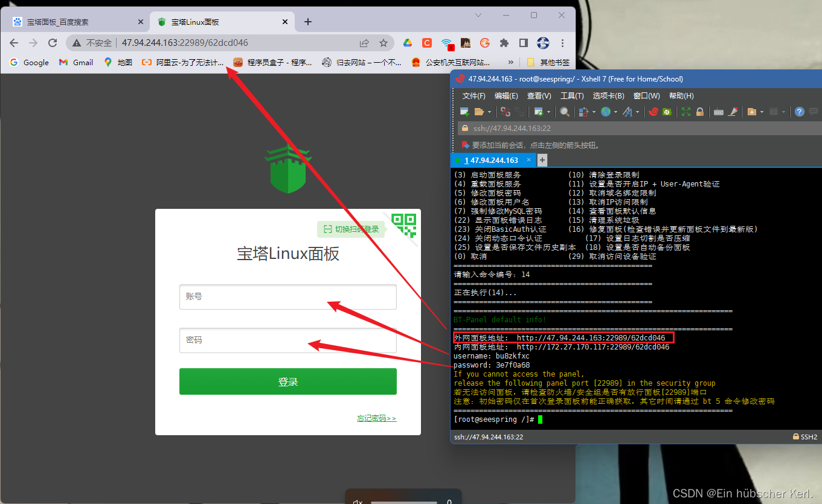Click the keyboard key-mapping icon in Xshell
The width and height of the screenshot is (822, 504).
719,112
